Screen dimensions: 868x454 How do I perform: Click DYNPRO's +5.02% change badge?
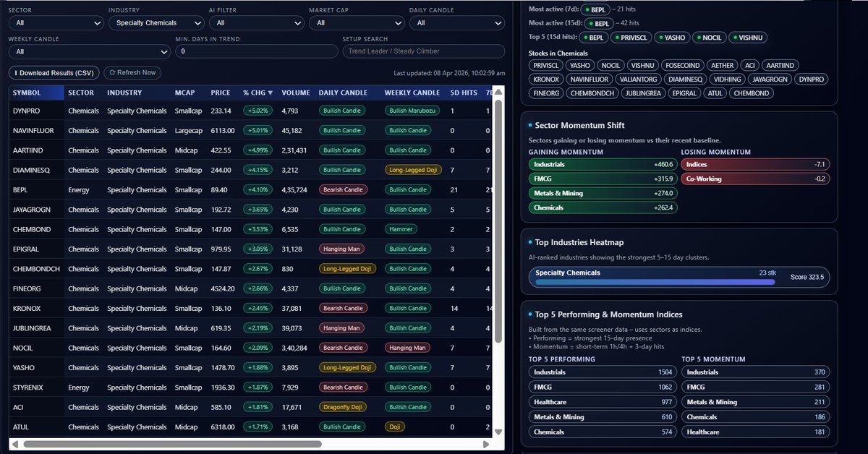click(x=257, y=111)
